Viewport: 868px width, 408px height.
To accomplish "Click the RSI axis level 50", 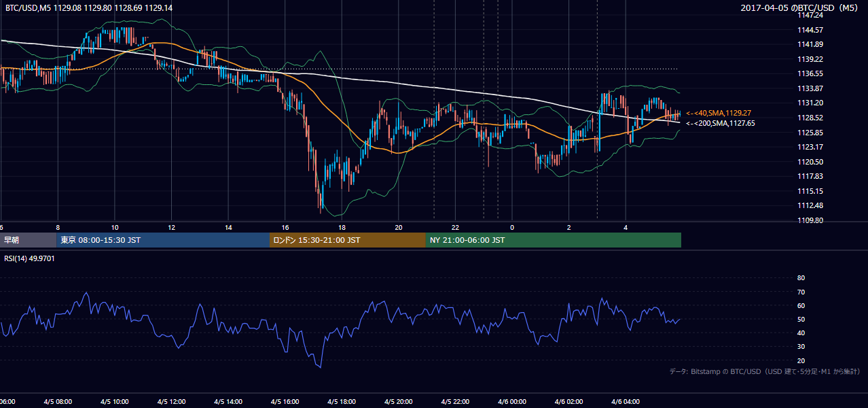I will click(x=801, y=319).
